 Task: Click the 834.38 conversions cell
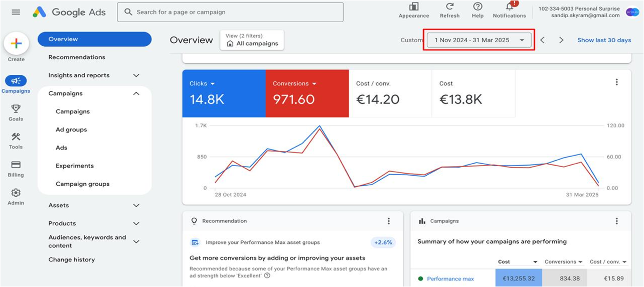564,278
